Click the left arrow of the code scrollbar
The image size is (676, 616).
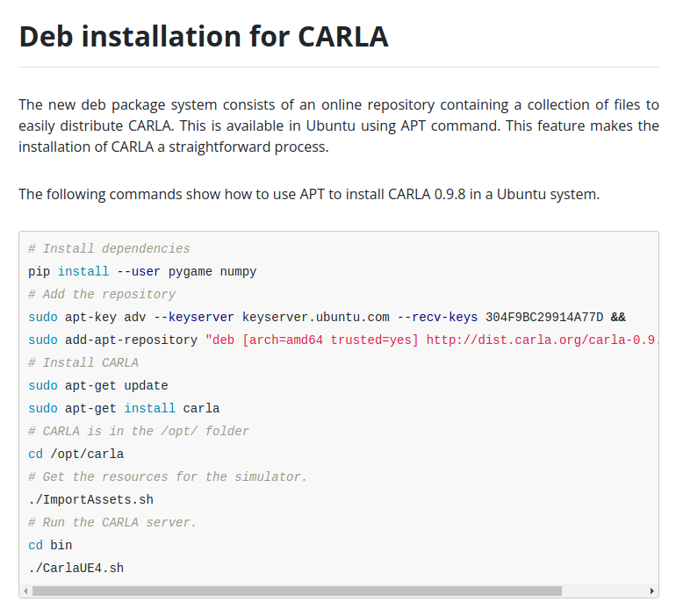(x=25, y=591)
